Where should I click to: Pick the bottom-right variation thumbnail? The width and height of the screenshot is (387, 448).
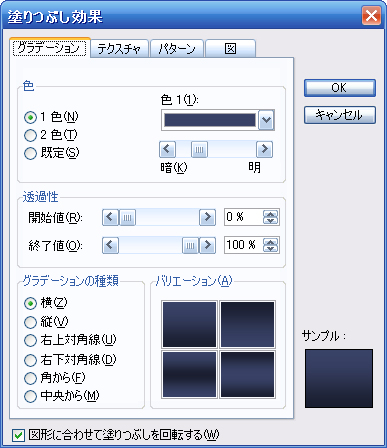[x=247, y=374]
